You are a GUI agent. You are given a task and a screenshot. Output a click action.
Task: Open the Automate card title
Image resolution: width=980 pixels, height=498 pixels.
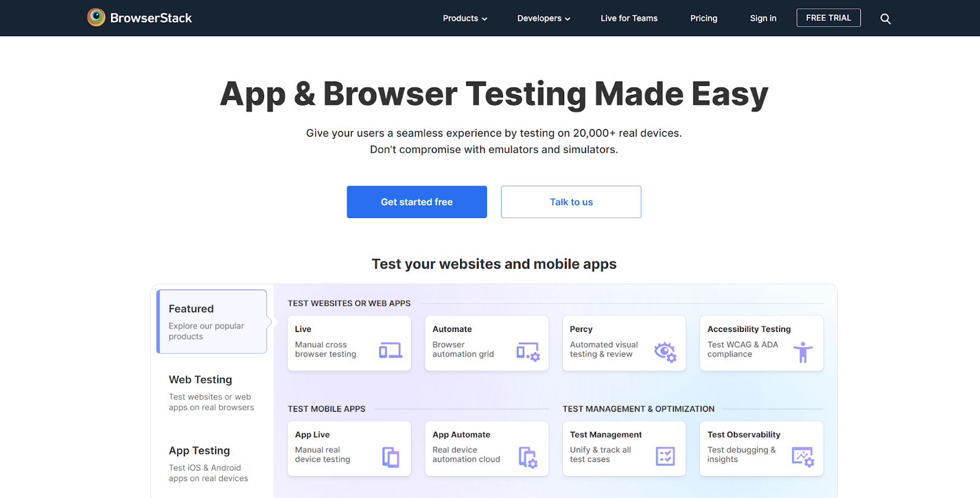pos(452,329)
